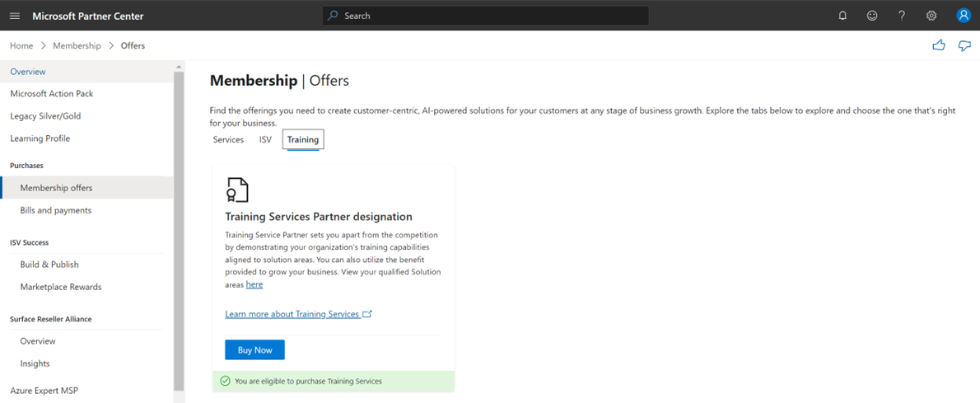Switch to the ISV tab
The height and width of the screenshot is (403, 980).
[265, 140]
